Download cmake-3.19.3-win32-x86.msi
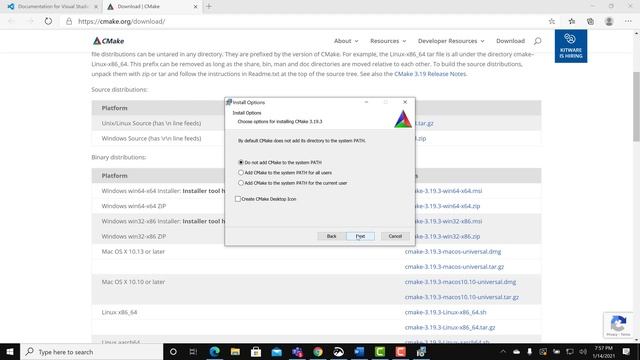The image size is (640, 360). (x=449, y=221)
